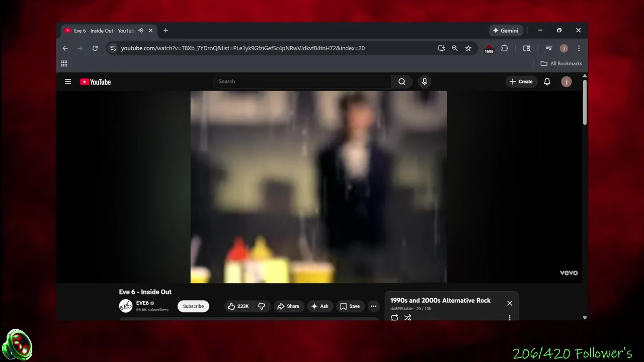
Task: Open a new browser tab
Action: click(166, 31)
